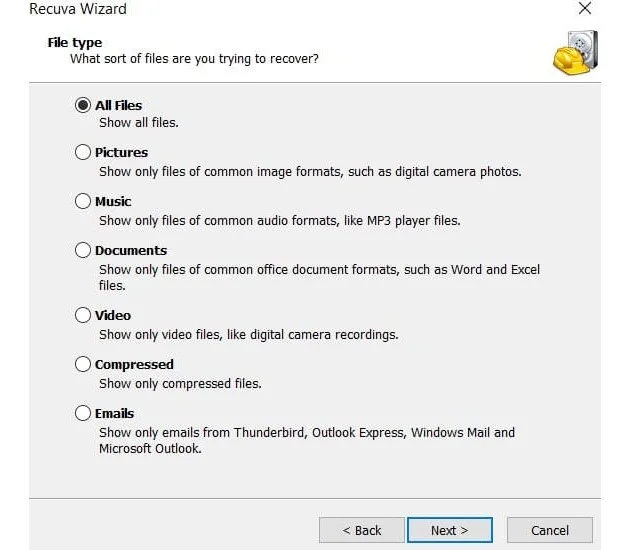Select the Compressed files option
The height and width of the screenshot is (550, 640).
(x=83, y=364)
